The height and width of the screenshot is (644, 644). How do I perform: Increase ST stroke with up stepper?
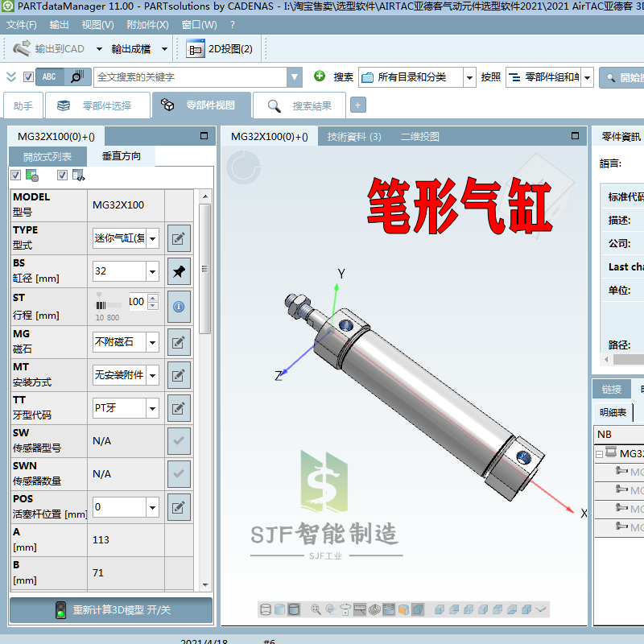(153, 298)
